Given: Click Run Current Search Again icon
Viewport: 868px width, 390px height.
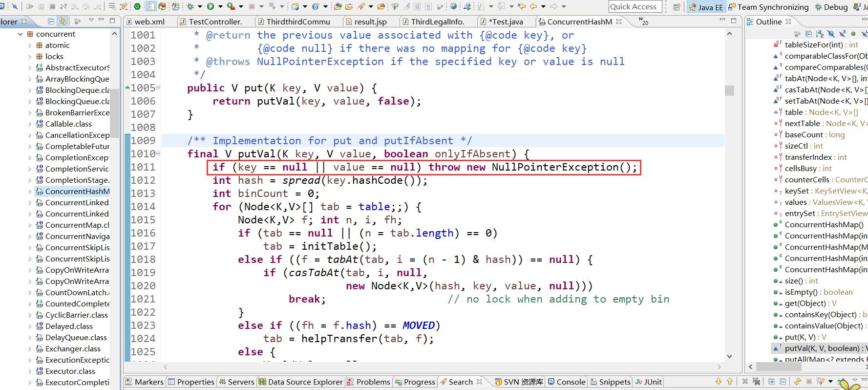Looking at the screenshot, I should 798,381.
